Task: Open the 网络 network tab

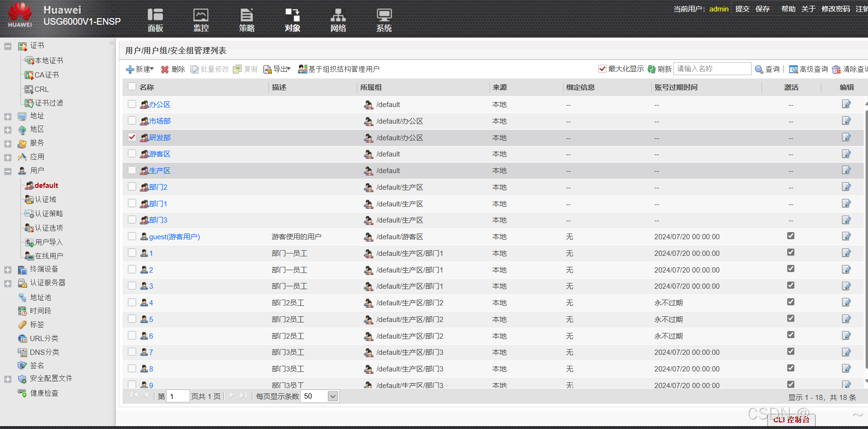Action: click(338, 20)
